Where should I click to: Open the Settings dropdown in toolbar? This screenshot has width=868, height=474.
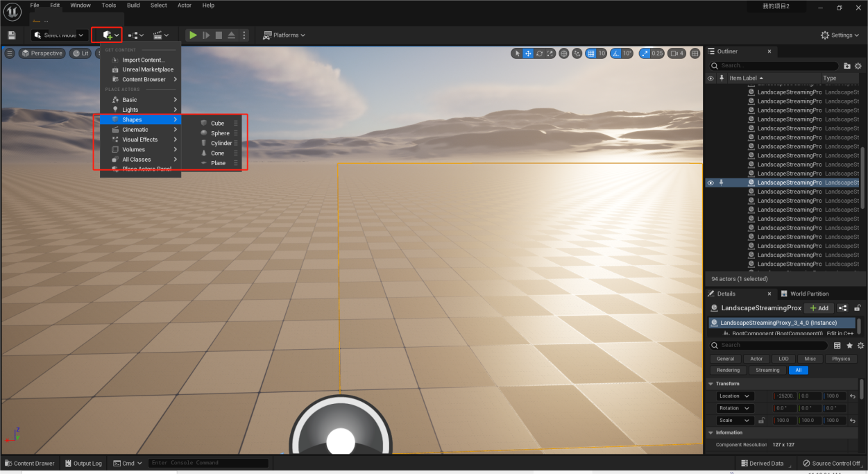tap(840, 35)
